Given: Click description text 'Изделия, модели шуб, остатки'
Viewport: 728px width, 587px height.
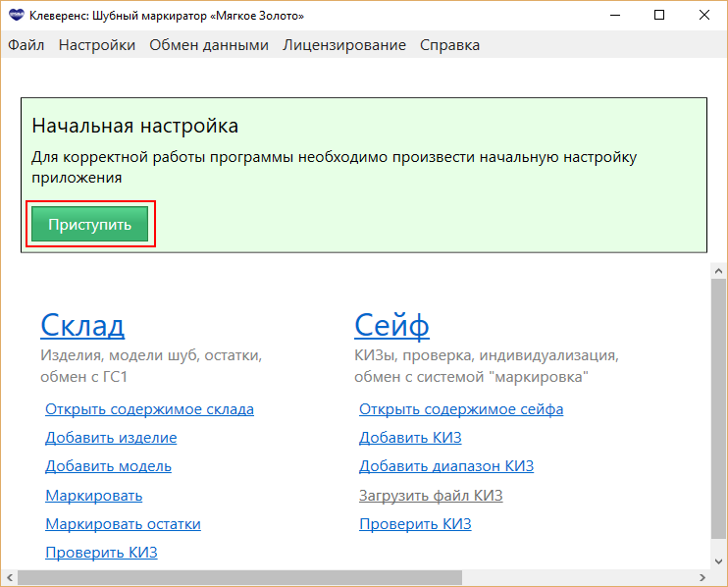Looking at the screenshot, I should [x=151, y=355].
